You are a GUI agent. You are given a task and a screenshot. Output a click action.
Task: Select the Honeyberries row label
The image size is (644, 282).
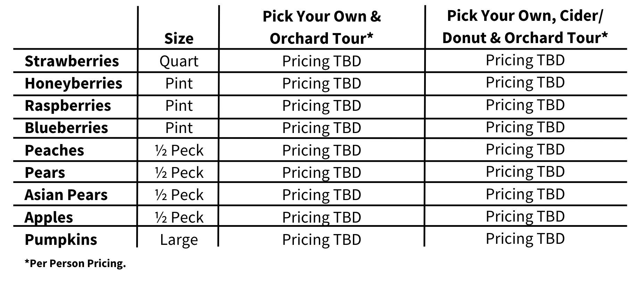point(73,83)
